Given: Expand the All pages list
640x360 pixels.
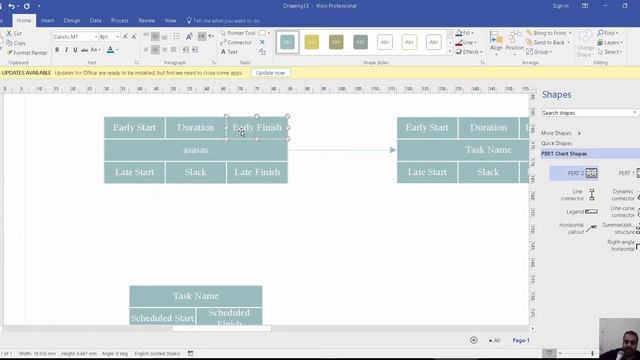Looking at the screenshot, I should tap(494, 340).
